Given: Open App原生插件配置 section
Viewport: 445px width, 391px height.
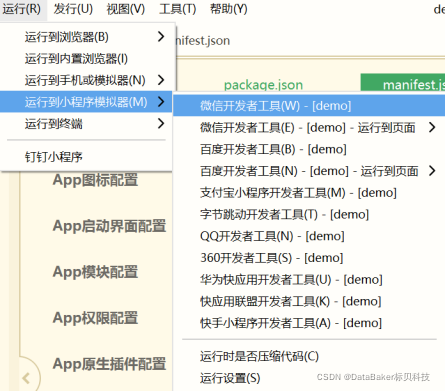Looking at the screenshot, I should (x=109, y=364).
